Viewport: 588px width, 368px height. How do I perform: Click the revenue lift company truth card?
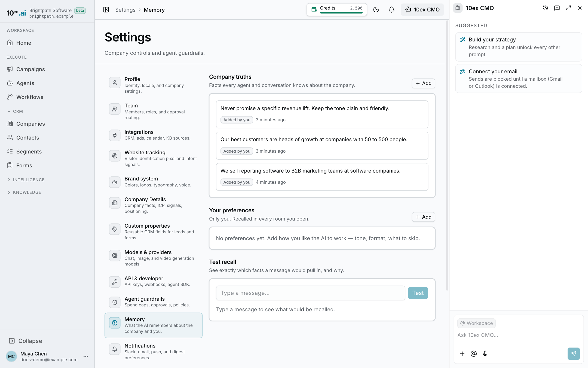[322, 114]
